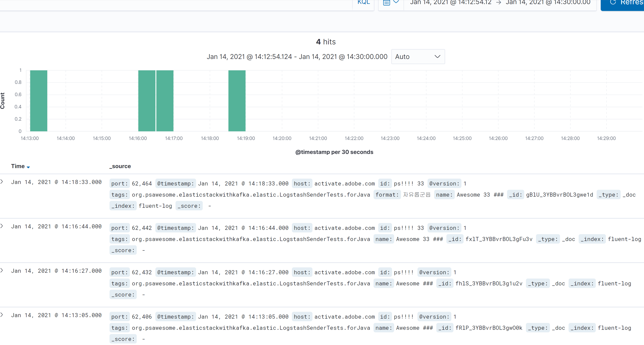Click the chevron beside calendar icon
The image size is (644, 345).
(x=396, y=2)
